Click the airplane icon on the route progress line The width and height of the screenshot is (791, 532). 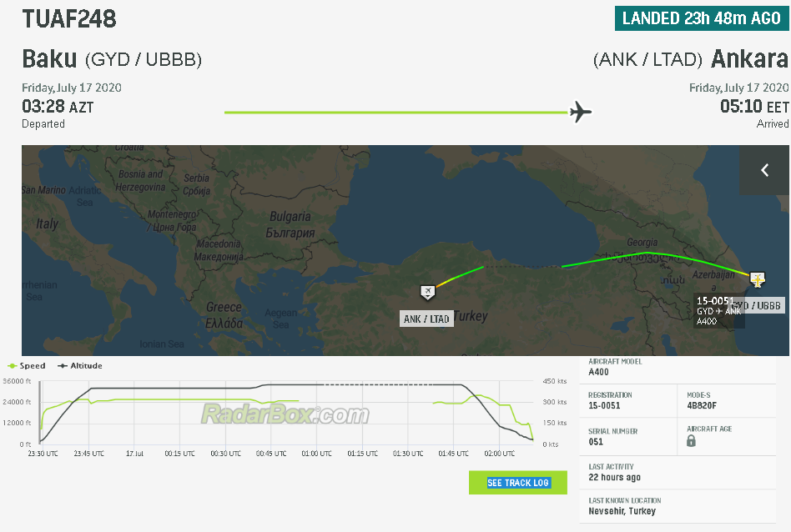pos(581,112)
